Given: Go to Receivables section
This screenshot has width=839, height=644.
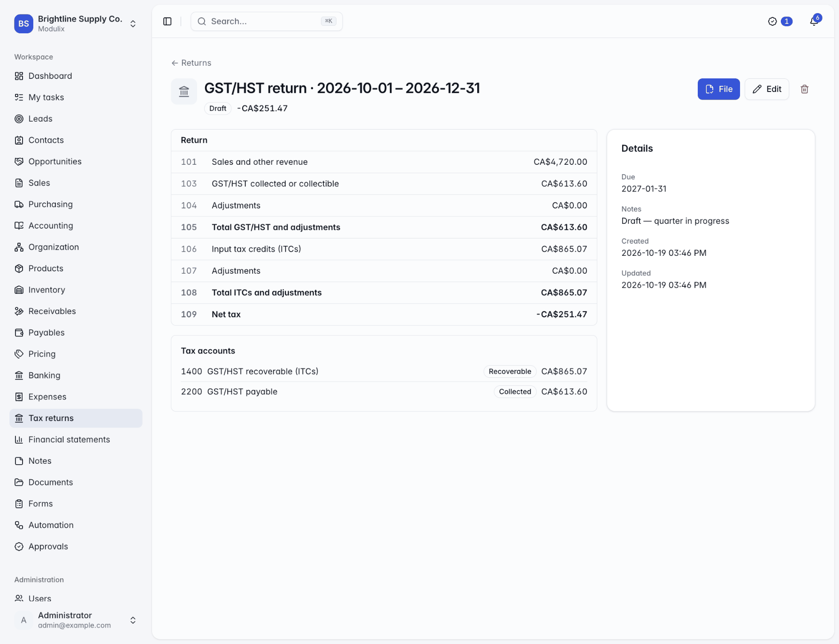Looking at the screenshot, I should [x=76, y=311].
